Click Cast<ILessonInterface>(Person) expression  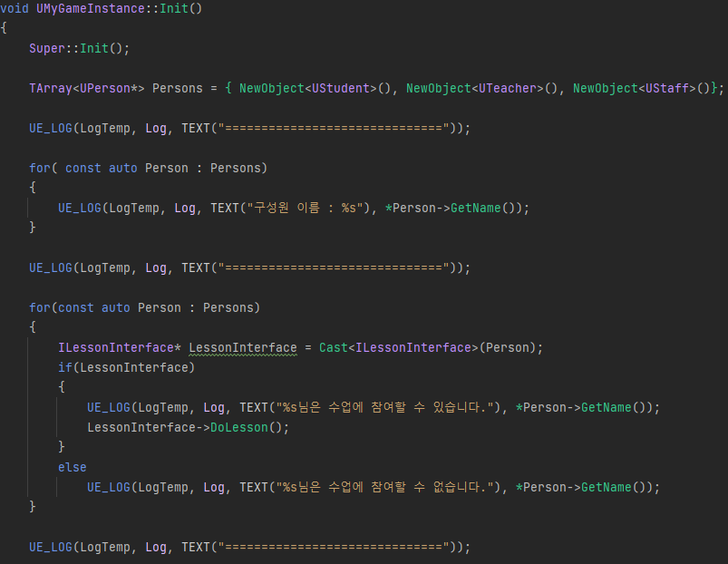click(x=428, y=347)
